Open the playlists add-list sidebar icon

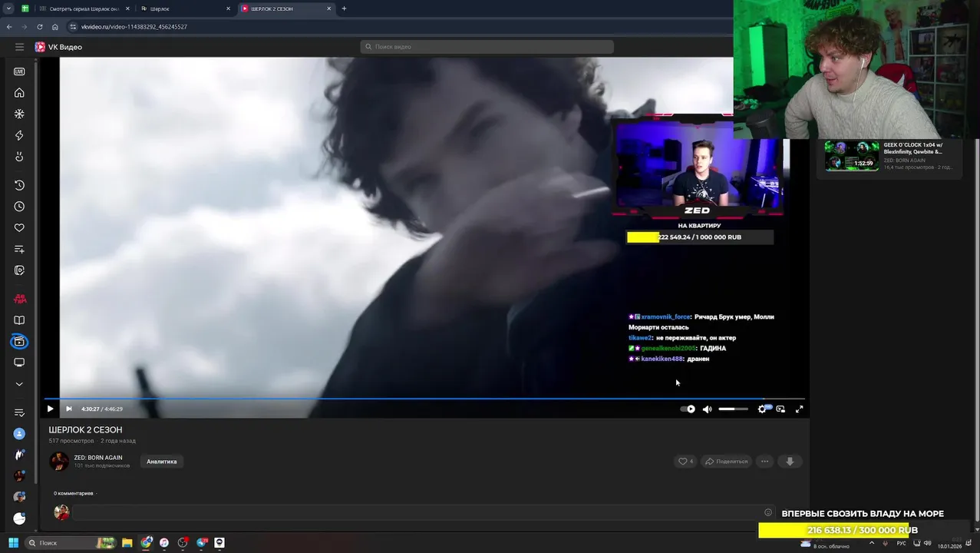coord(19,250)
